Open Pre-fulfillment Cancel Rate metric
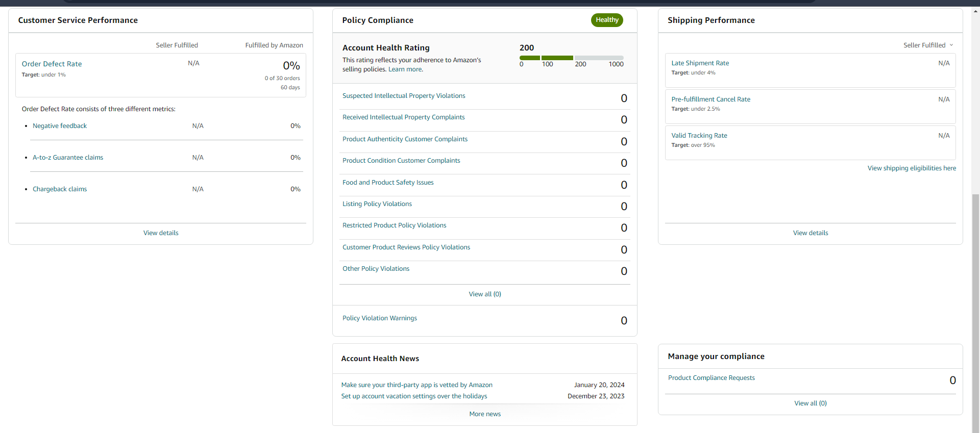Viewport: 980px width, 433px height. pyautogui.click(x=711, y=99)
